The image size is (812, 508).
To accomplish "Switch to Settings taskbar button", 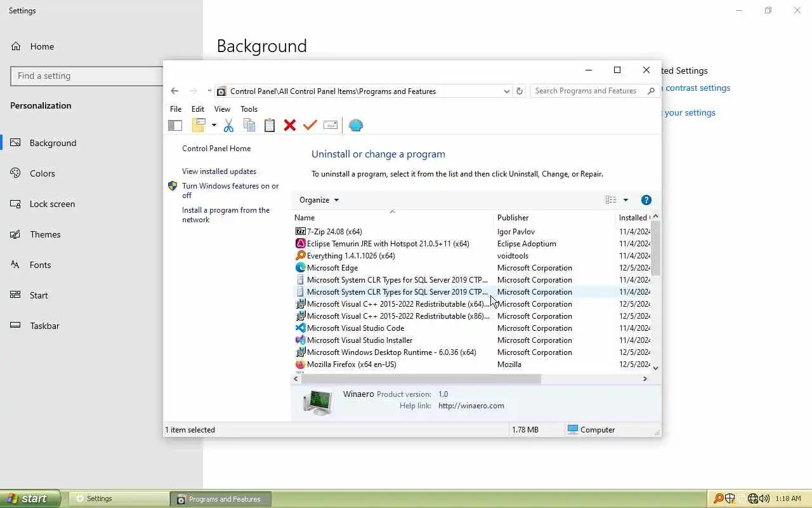I will [119, 499].
